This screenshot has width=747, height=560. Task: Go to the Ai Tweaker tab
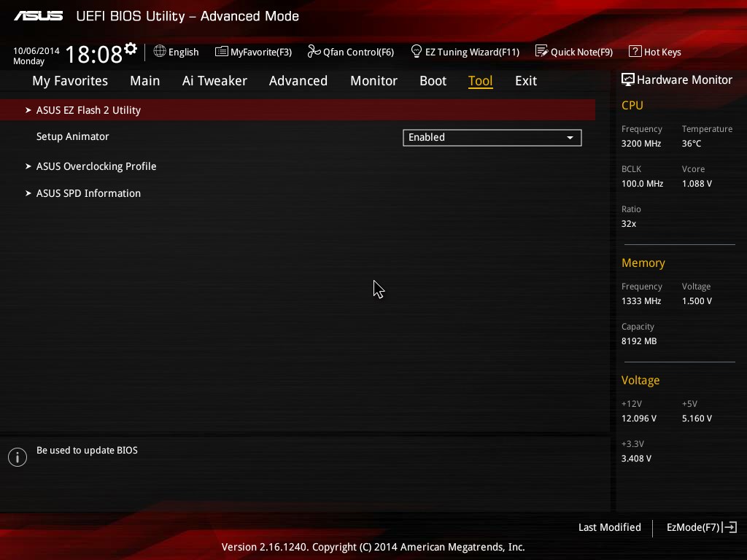[214, 81]
